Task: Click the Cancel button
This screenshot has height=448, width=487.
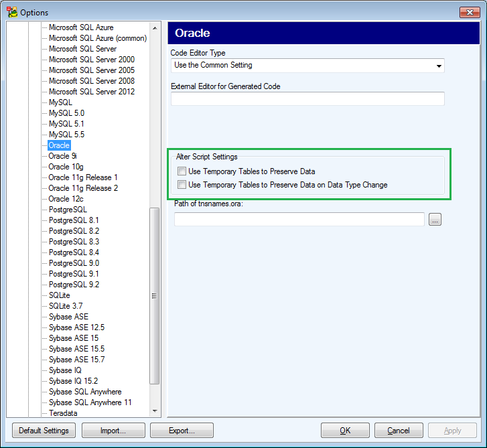Action: 399,431
